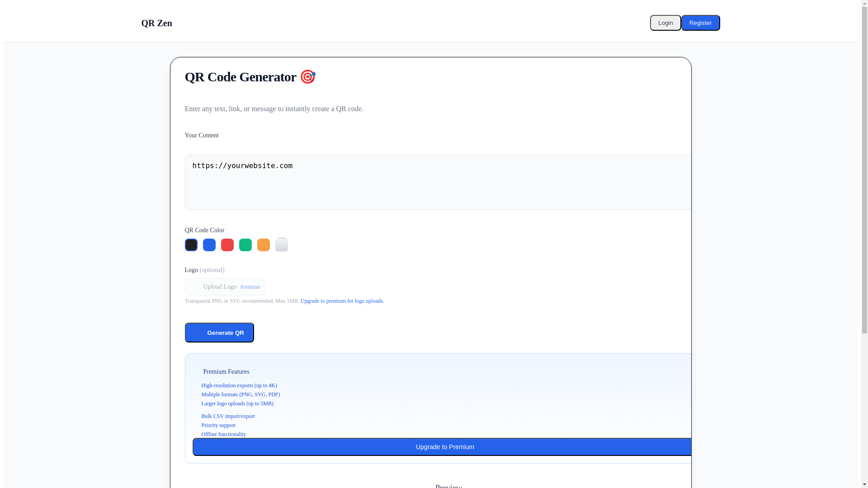Click the target emoji in title
This screenshot has height=488, width=868.
pyautogui.click(x=307, y=77)
